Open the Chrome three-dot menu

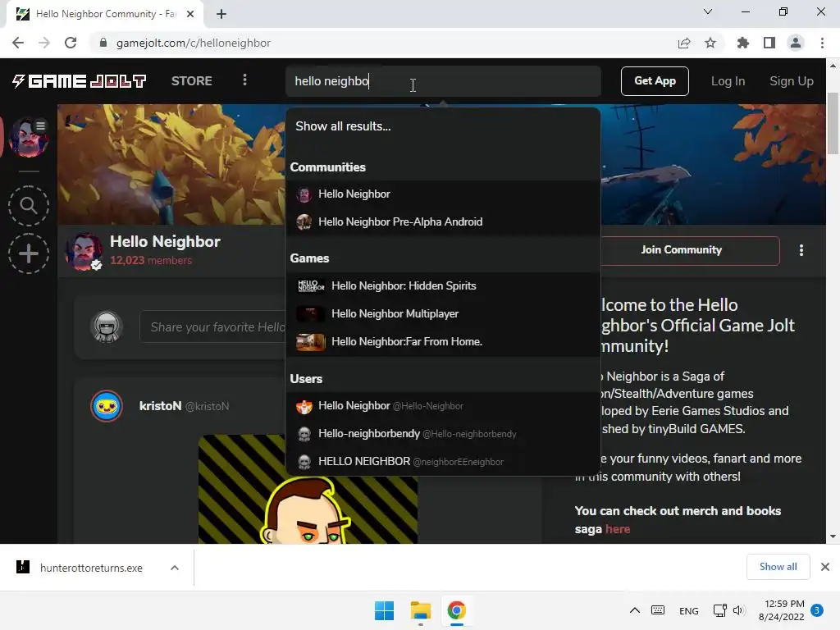[x=822, y=43]
